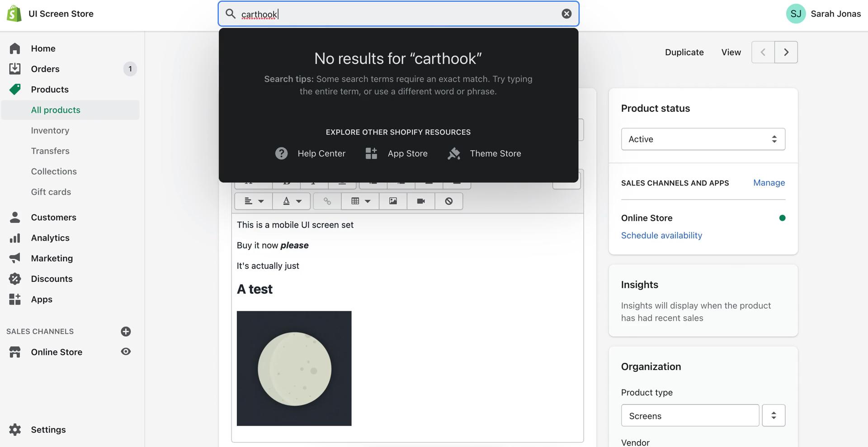
Task: Click the insert image icon
Action: click(393, 201)
